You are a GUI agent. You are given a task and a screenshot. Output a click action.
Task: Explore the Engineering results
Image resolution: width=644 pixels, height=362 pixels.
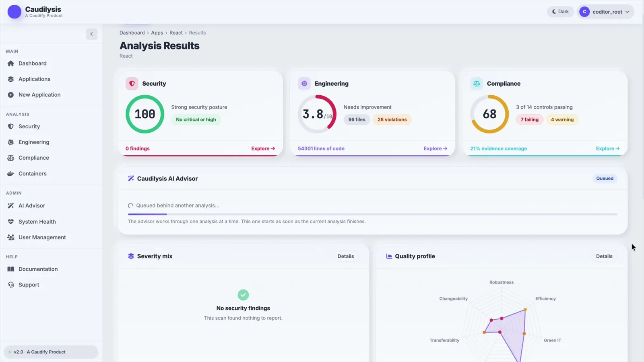pyautogui.click(x=436, y=148)
